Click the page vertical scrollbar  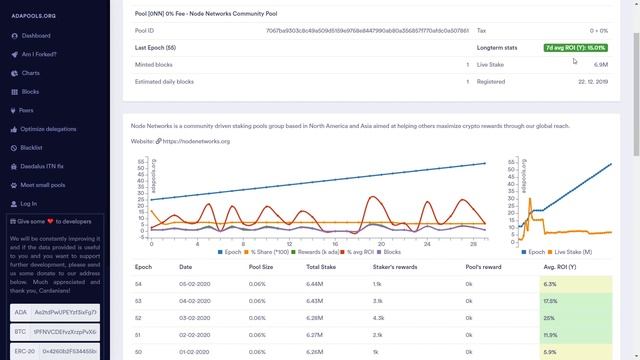(636, 94)
